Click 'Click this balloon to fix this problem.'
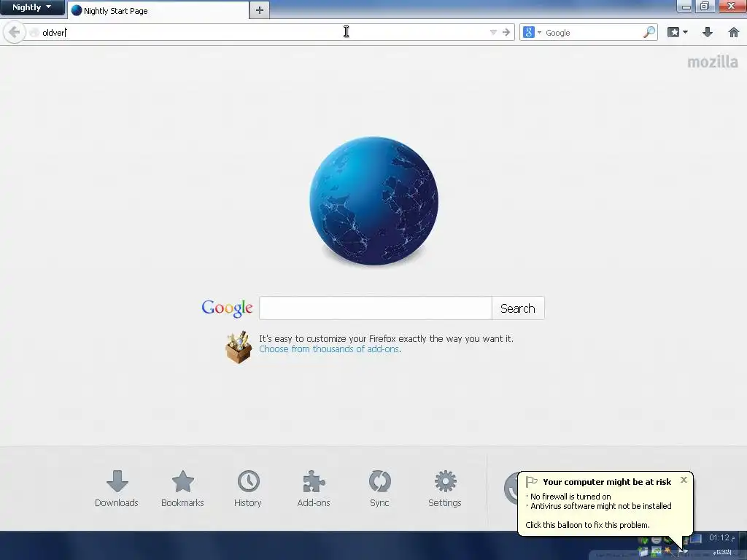Viewport: 747px width, 560px height. pyautogui.click(x=587, y=525)
